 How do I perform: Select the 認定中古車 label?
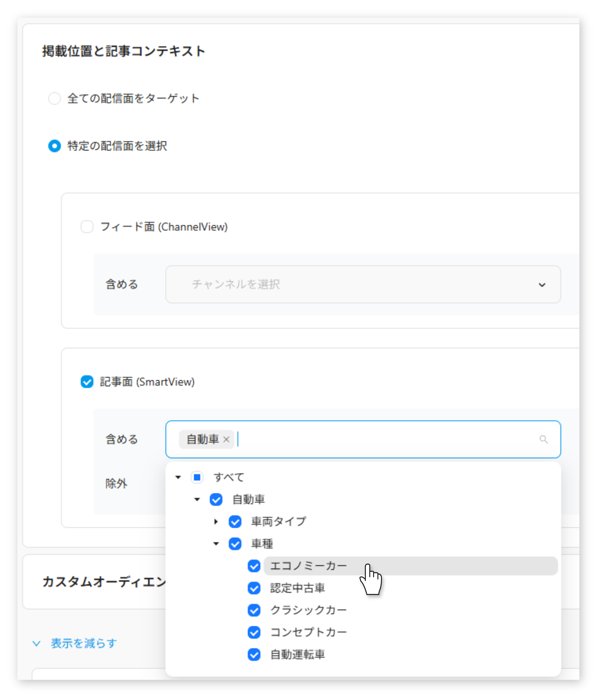297,588
